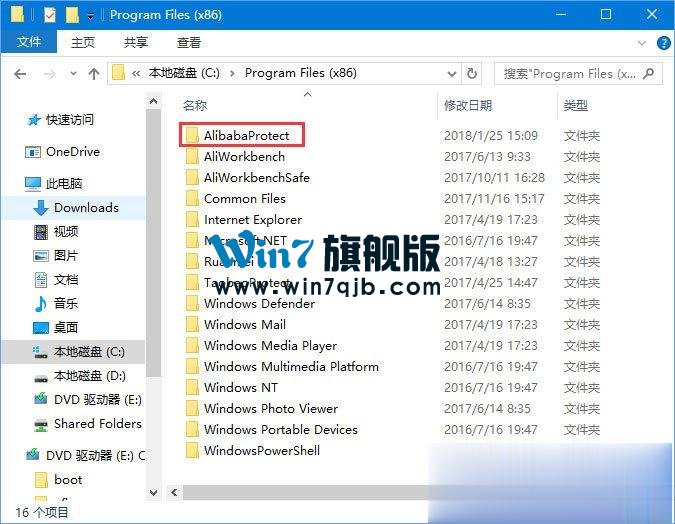Click the 视频 videos icon
This screenshot has height=524, width=675.
(x=41, y=232)
